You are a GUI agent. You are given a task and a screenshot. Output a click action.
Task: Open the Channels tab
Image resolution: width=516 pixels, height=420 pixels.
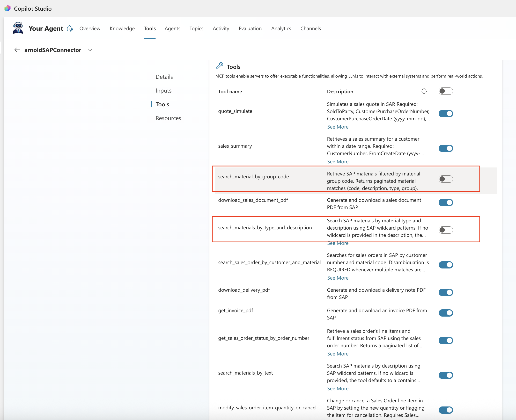tap(310, 29)
